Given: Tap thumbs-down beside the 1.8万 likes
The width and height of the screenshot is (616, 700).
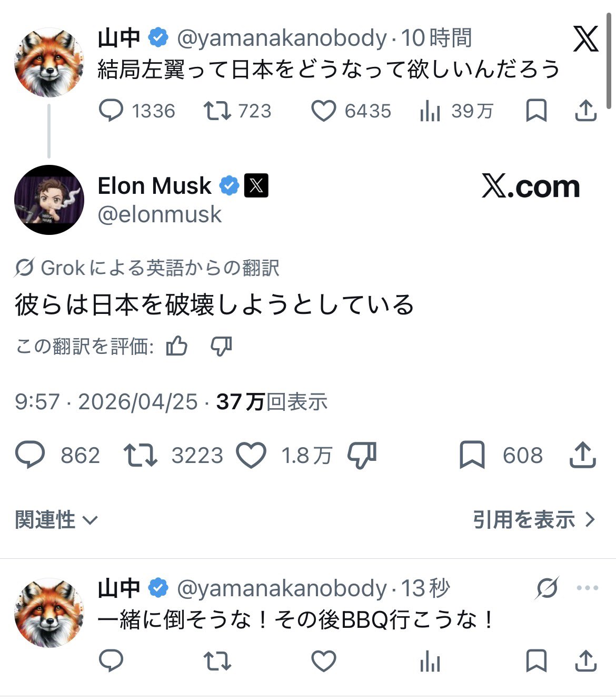Looking at the screenshot, I should click(362, 456).
